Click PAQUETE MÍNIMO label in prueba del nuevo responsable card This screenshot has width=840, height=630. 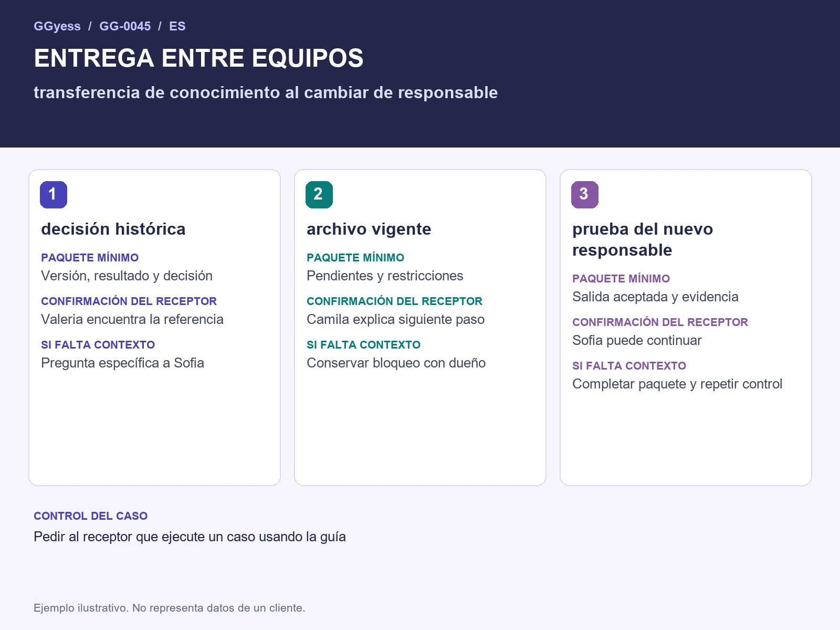tap(621, 279)
